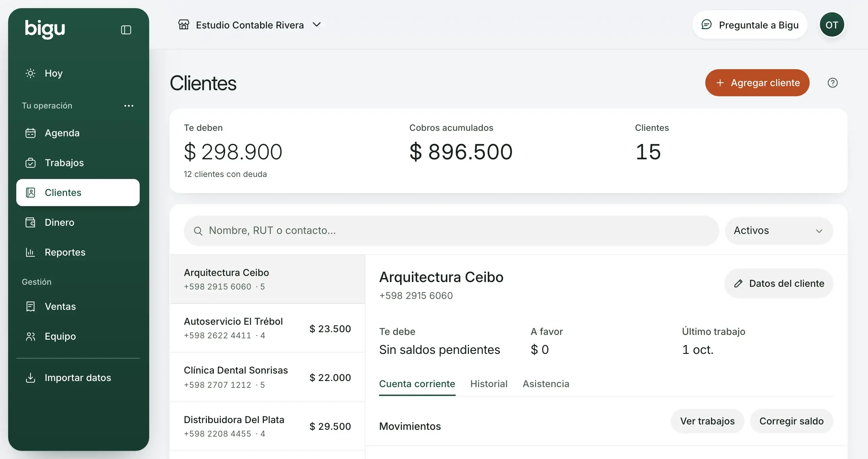The image size is (868, 459).
Task: Open the OT user avatar
Action: (x=832, y=25)
